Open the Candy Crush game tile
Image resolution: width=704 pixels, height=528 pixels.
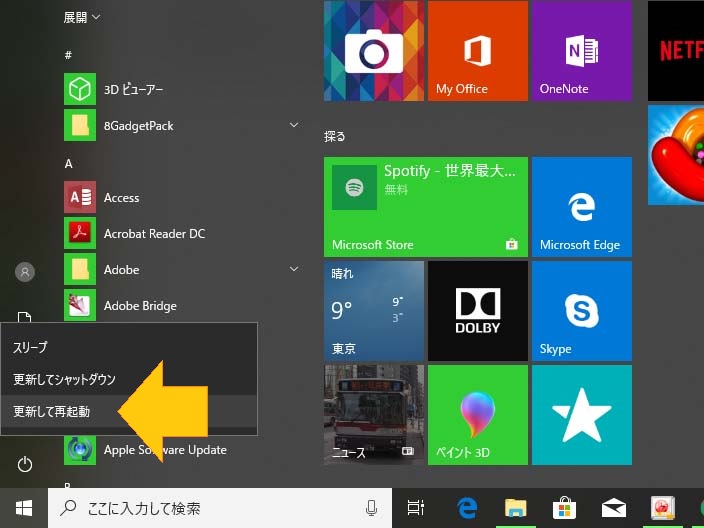pyautogui.click(x=676, y=155)
